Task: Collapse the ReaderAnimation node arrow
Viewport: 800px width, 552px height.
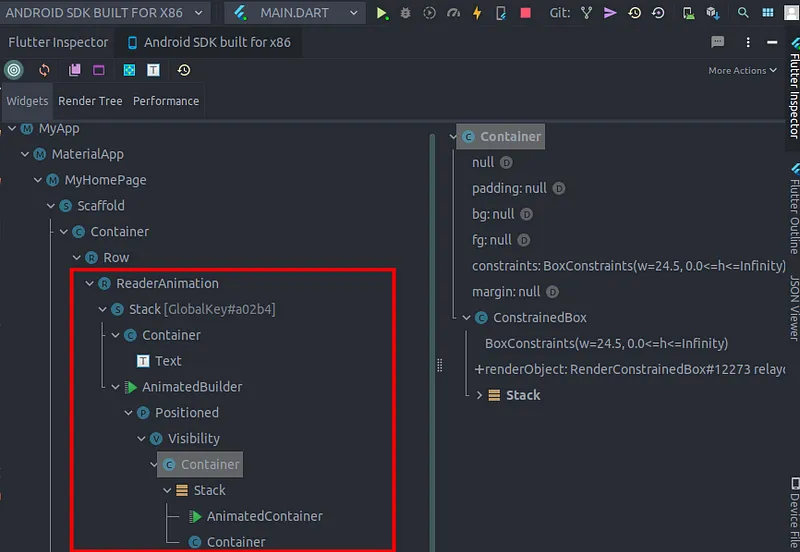Action: 89,283
